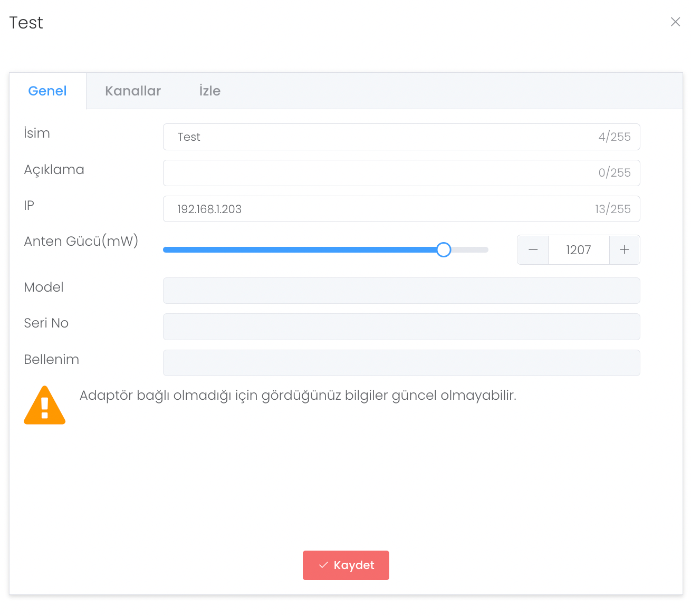The height and width of the screenshot is (616, 691).
Task: Click the disabled Model field
Action: [401, 291]
